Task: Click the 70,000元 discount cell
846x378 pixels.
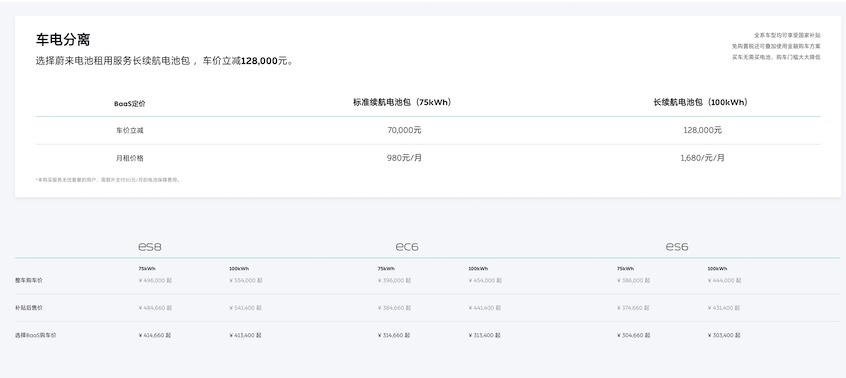Action: coord(404,130)
